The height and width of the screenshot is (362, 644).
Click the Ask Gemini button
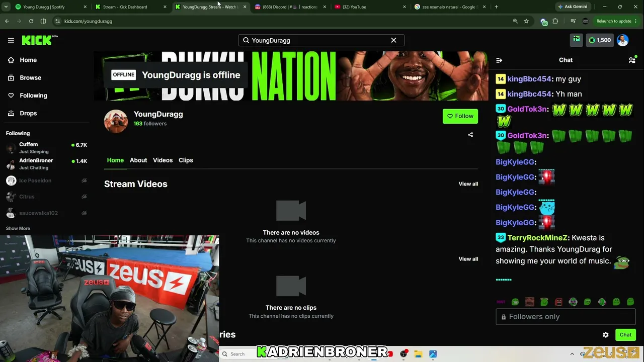(x=573, y=7)
